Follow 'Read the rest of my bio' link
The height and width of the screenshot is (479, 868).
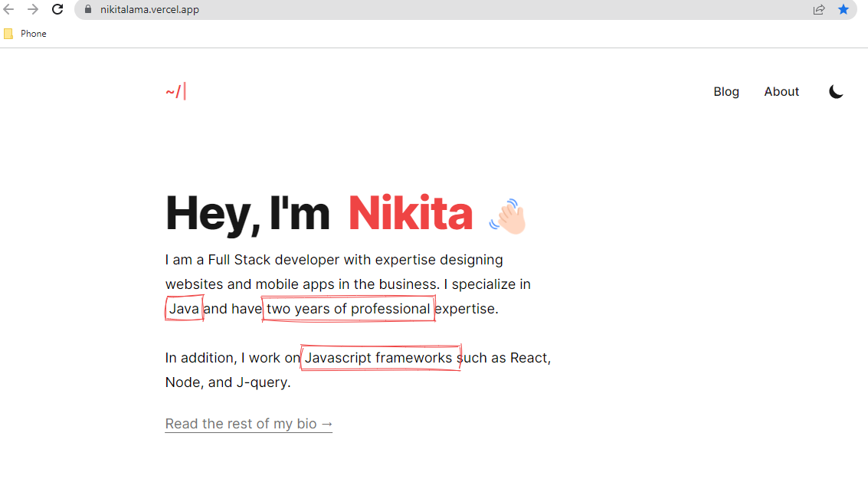(249, 424)
